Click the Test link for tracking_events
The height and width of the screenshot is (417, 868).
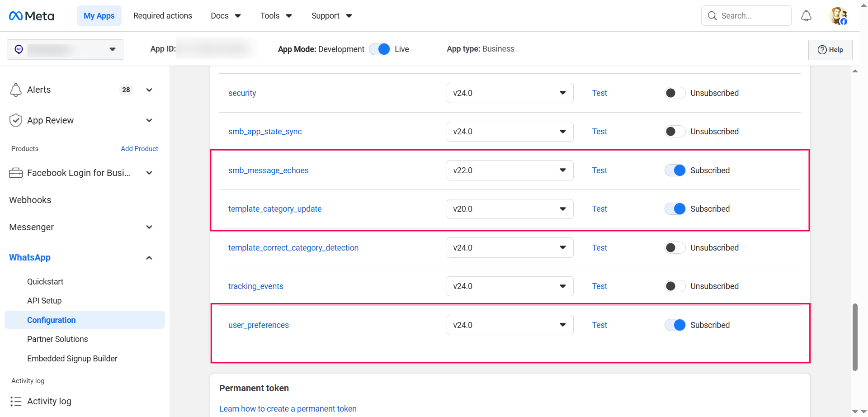pyautogui.click(x=599, y=286)
